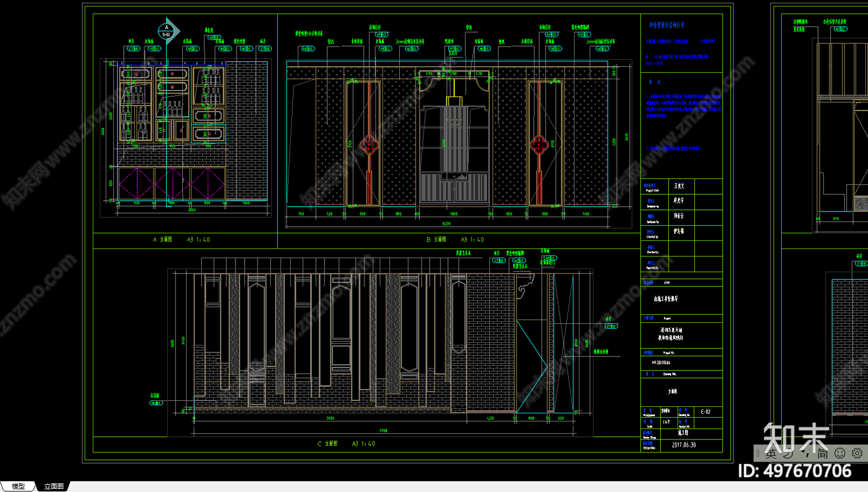
Task: Select the 8270 overall dimension text
Action: coord(446,223)
